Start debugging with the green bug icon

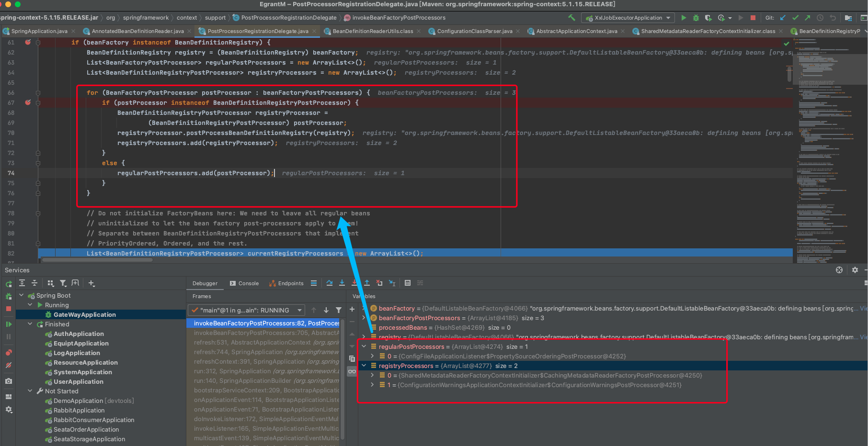tap(696, 18)
